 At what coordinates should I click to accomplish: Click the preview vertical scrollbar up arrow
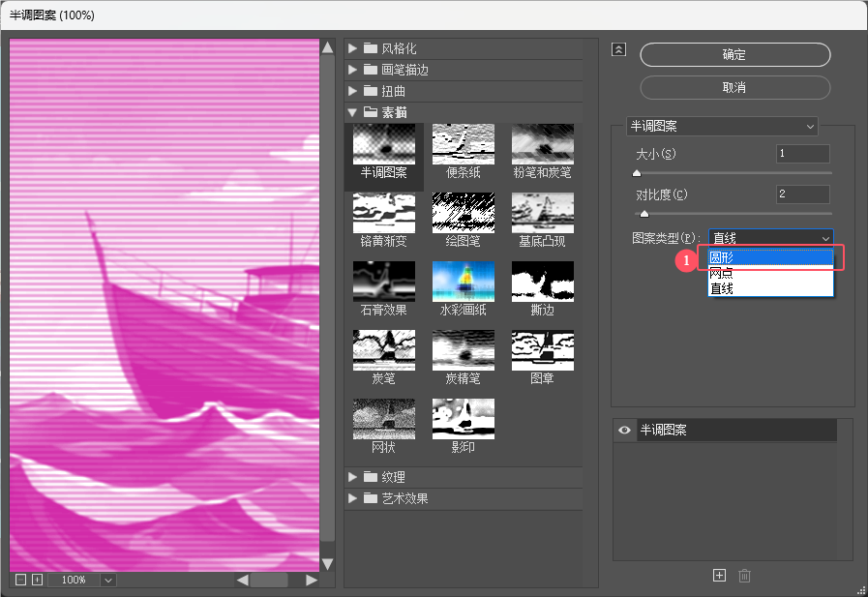point(327,47)
